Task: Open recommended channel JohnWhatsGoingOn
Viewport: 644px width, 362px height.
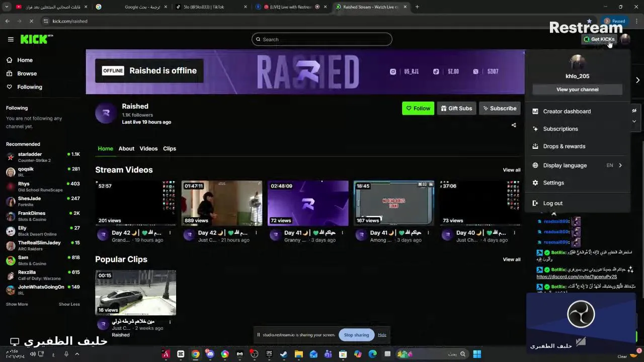Action: (x=43, y=290)
